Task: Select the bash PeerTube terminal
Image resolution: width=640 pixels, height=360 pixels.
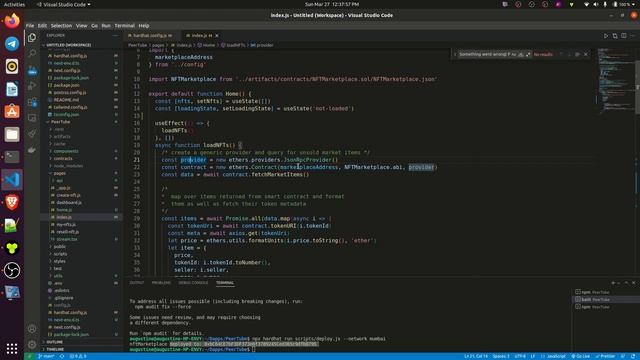Action: coord(606,300)
